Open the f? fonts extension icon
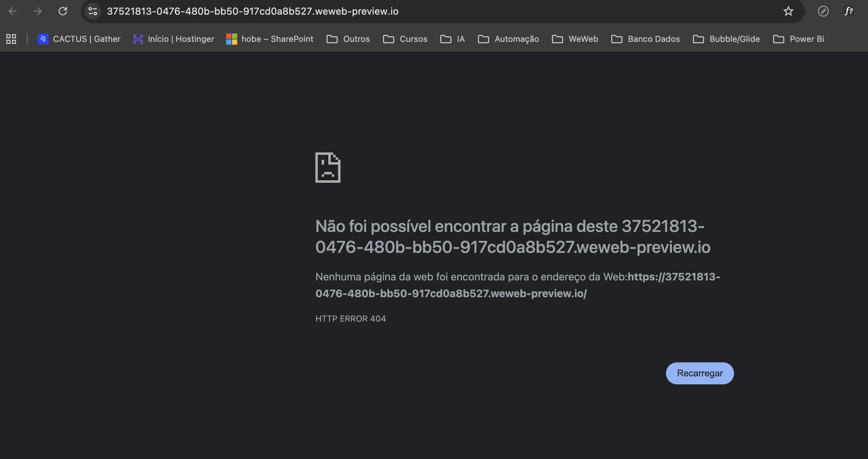Image resolution: width=868 pixels, height=459 pixels. (x=848, y=11)
